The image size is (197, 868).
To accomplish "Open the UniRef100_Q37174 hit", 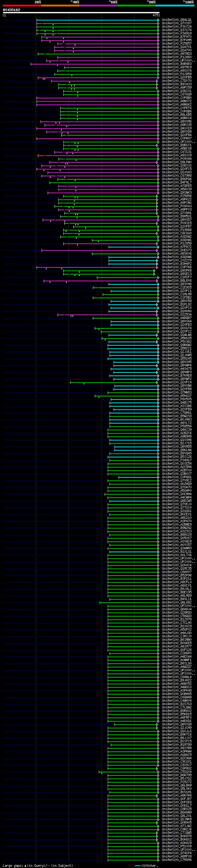I will click(176, 30).
